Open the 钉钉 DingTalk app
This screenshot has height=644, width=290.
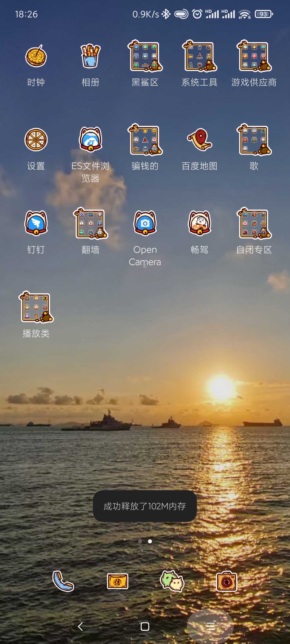tap(36, 223)
